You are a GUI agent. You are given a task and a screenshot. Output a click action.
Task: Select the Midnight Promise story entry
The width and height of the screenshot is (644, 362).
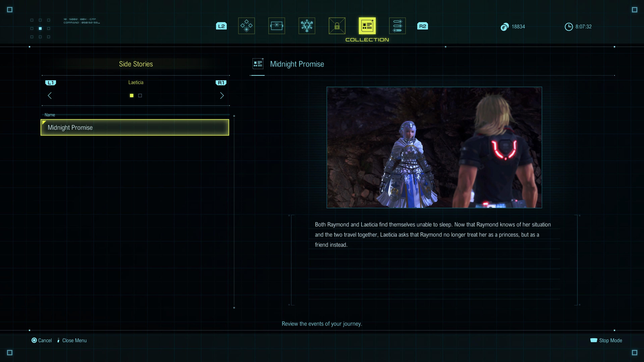click(135, 127)
